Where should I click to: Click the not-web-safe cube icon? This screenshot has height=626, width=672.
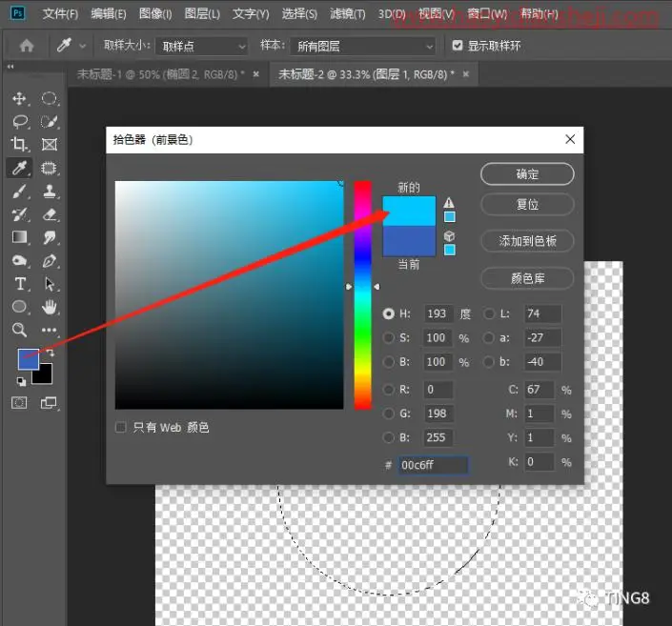click(x=449, y=236)
